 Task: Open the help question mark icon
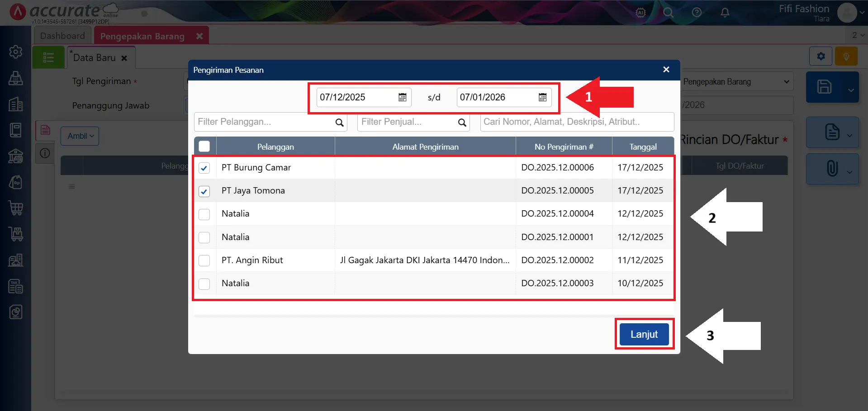[x=697, y=13]
